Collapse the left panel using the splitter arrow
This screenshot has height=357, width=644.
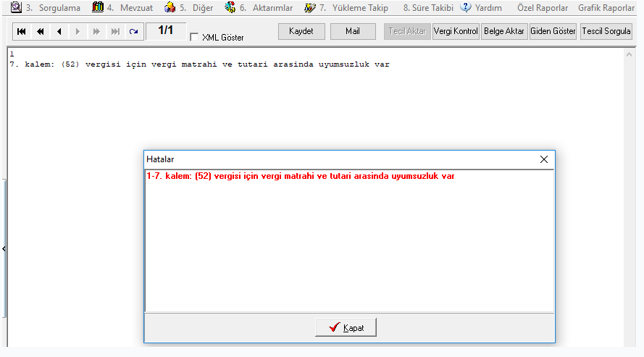3,248
